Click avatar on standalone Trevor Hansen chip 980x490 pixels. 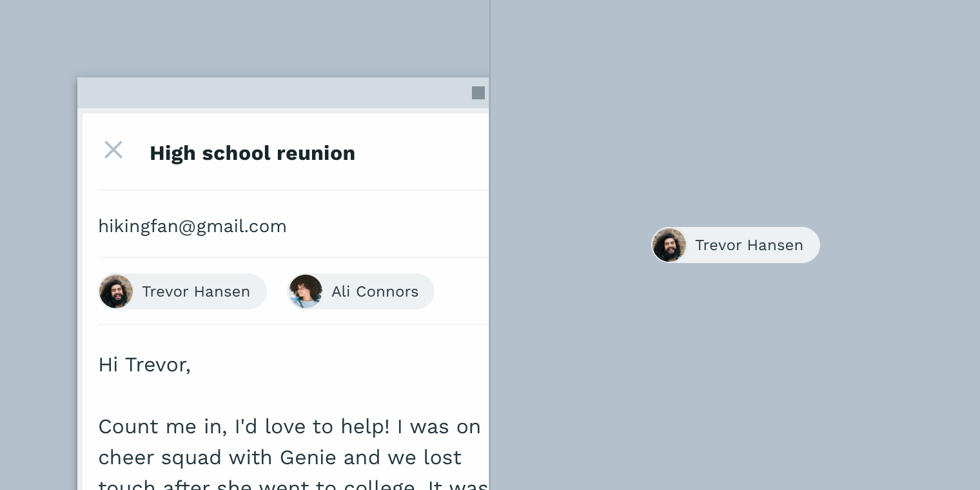(x=669, y=245)
